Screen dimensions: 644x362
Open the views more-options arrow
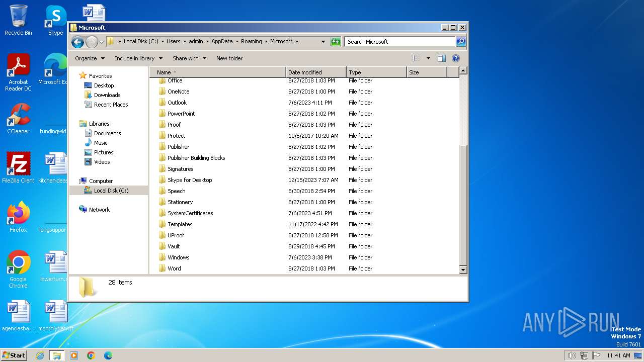point(428,58)
